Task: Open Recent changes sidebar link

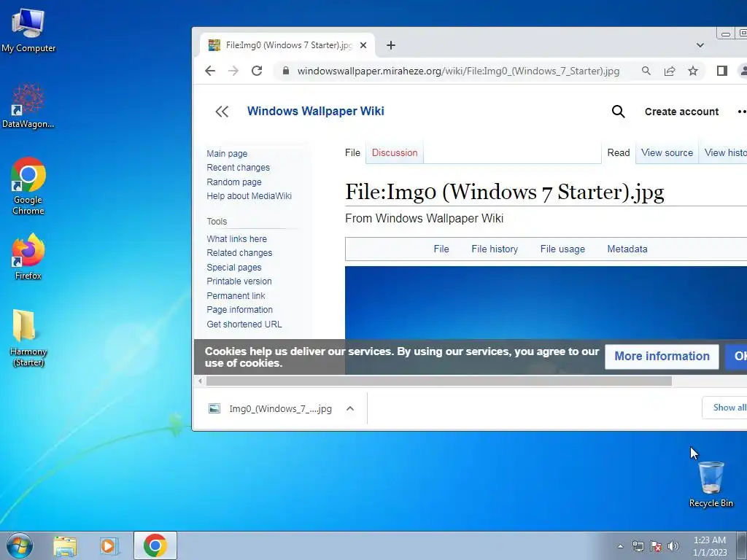Action: click(x=239, y=168)
